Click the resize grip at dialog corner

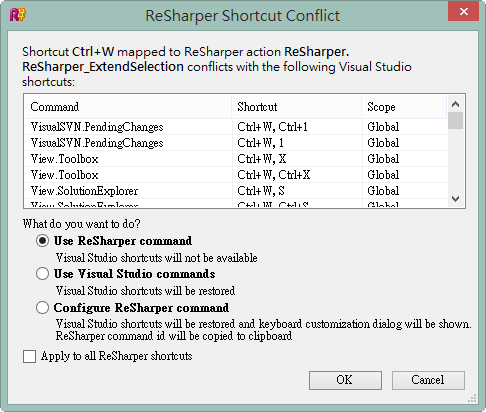473,398
